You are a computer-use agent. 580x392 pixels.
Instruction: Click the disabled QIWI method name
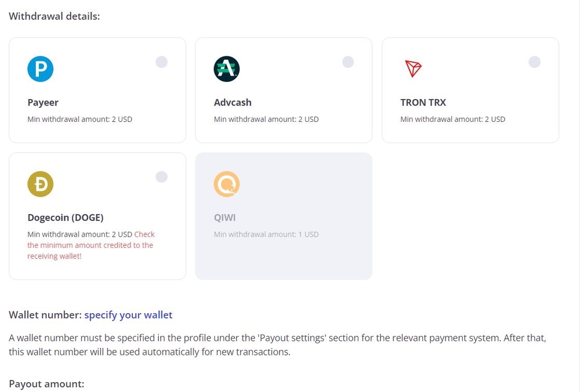pos(224,218)
